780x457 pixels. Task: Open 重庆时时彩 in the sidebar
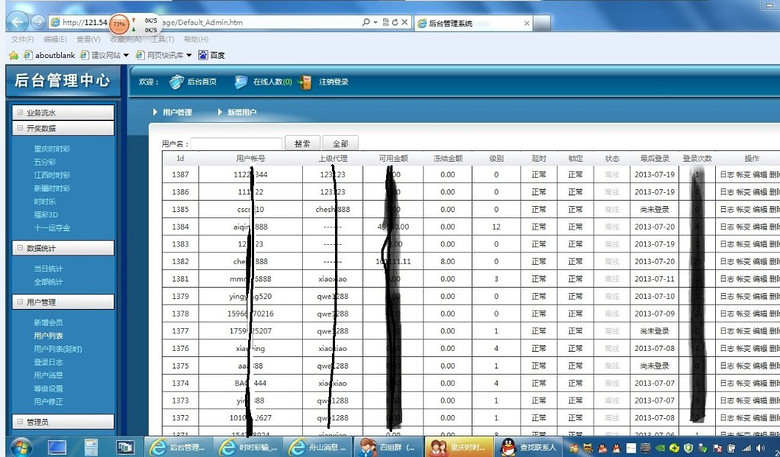[x=52, y=148]
